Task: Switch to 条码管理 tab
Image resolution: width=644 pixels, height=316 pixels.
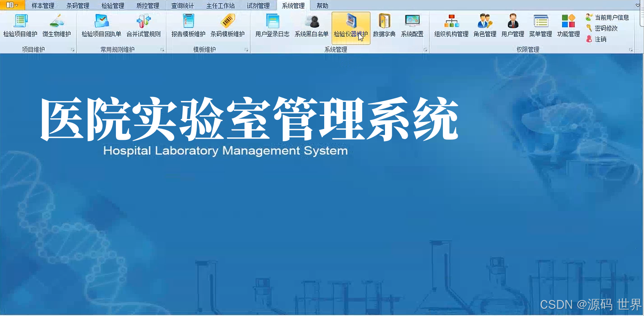Action: click(x=78, y=6)
